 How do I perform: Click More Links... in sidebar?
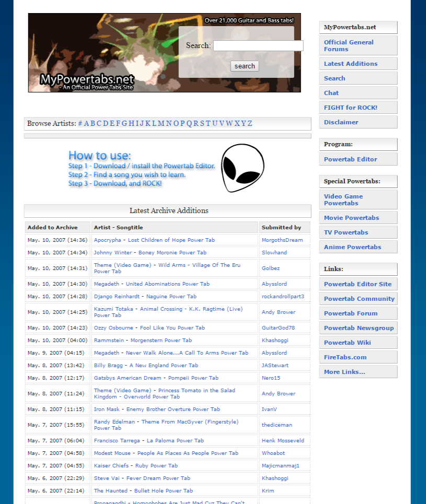coord(344,372)
